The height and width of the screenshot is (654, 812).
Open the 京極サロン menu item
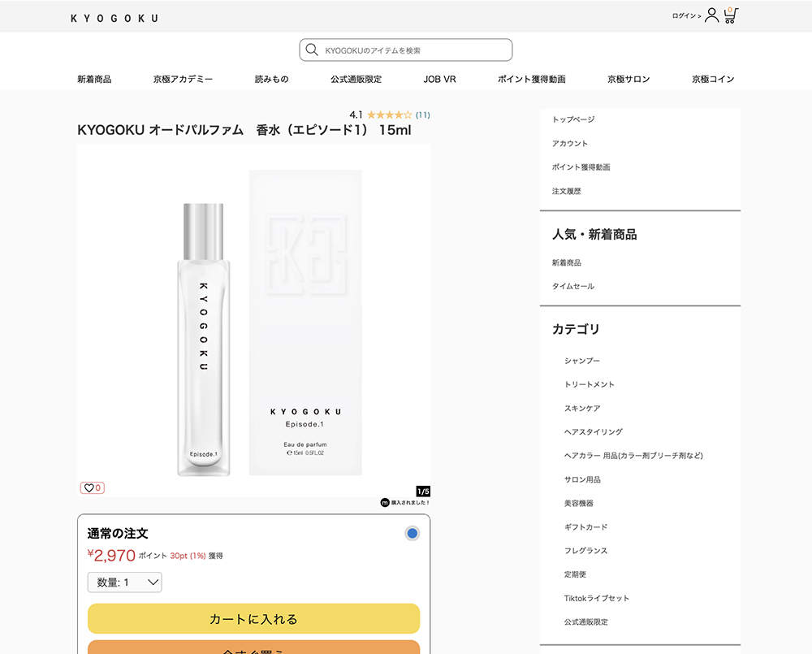pyautogui.click(x=628, y=80)
